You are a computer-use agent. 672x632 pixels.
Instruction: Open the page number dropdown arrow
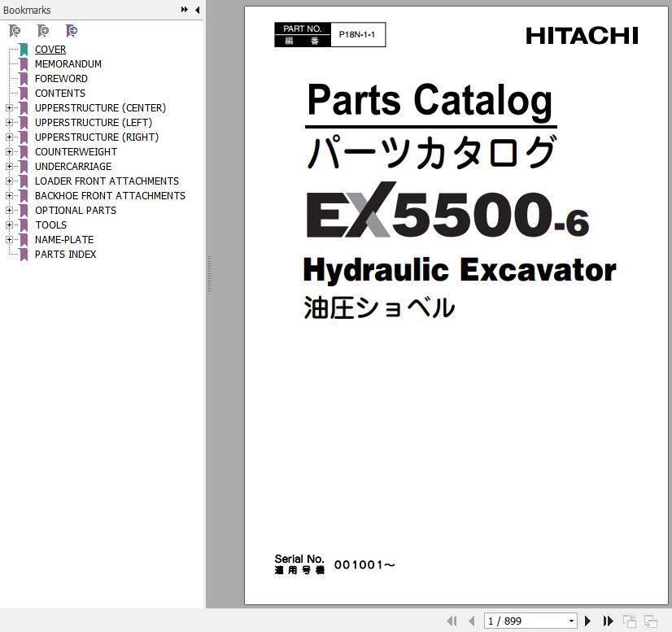click(x=571, y=621)
